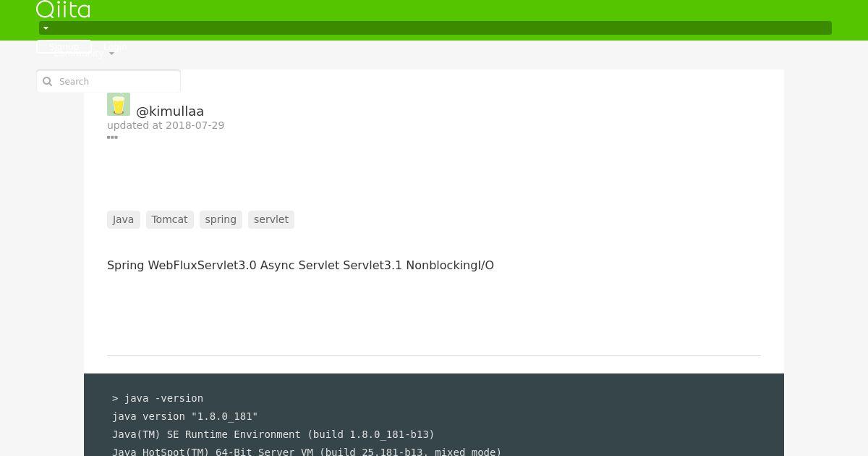868x456 pixels.
Task: Select the spring tag
Action: [x=221, y=219]
